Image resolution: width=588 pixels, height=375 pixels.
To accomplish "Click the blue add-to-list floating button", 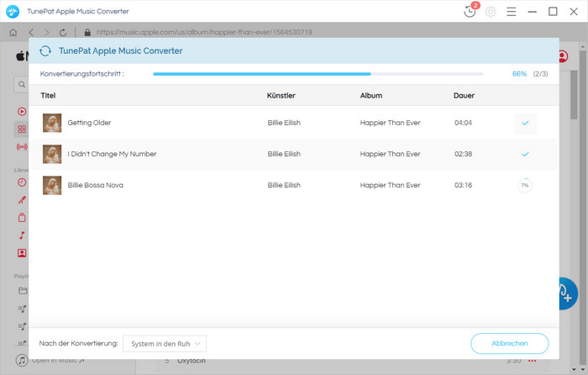I will (567, 293).
